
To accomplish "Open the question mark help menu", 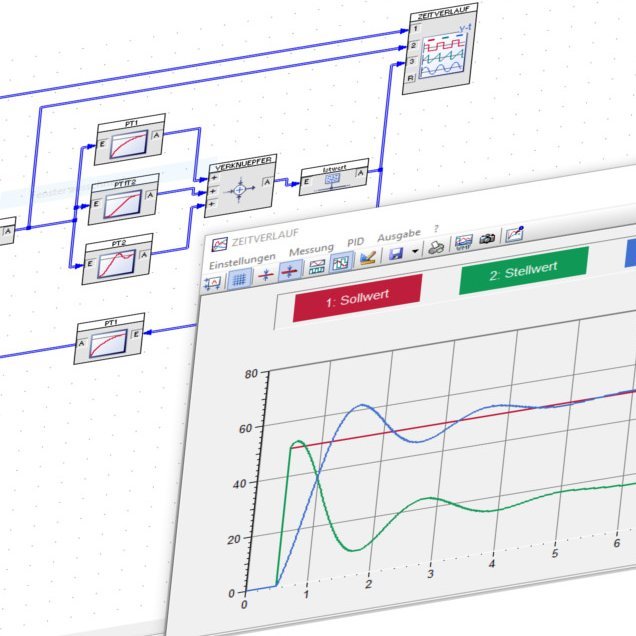I will [436, 228].
